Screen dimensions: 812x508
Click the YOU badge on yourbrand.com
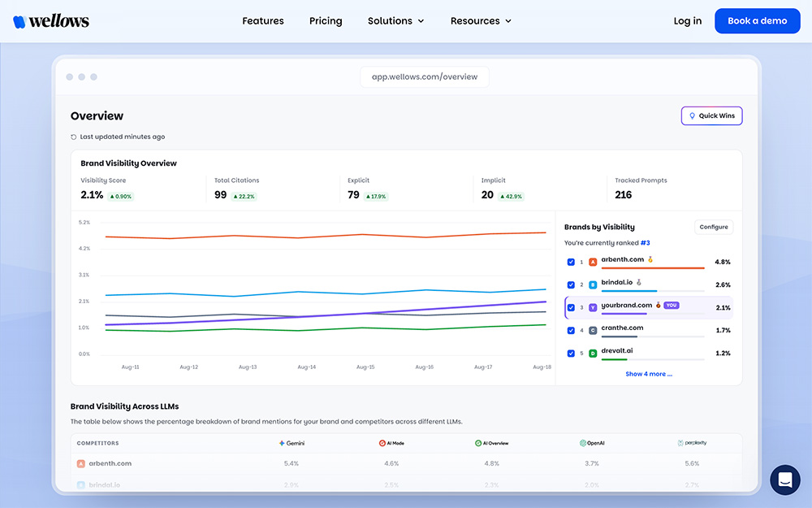672,306
